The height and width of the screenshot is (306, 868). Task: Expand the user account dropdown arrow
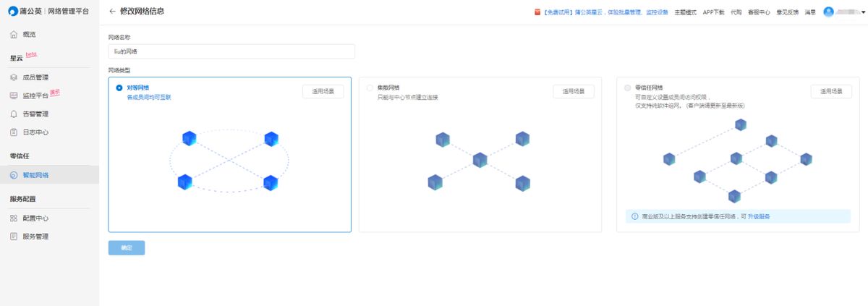863,12
